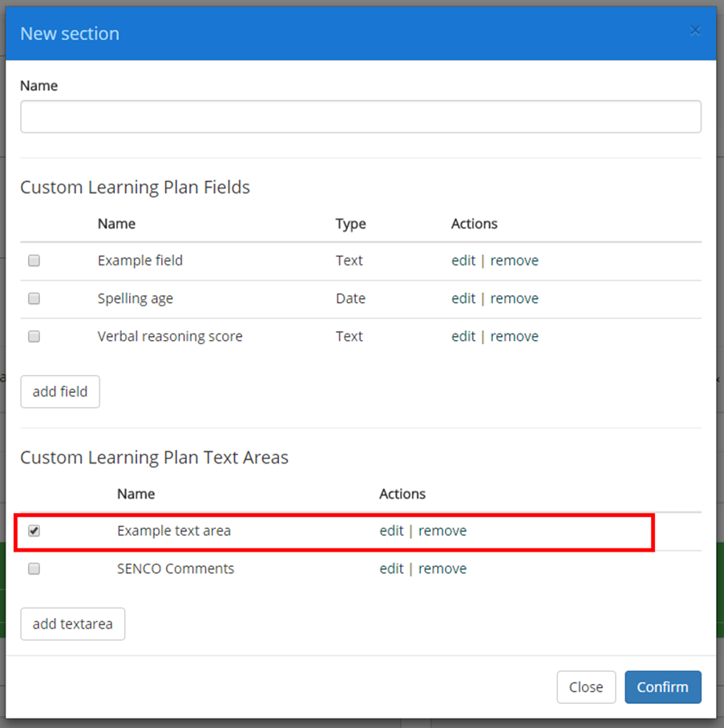Edit the Example field entry
Screen dimensions: 724x728
(x=463, y=261)
